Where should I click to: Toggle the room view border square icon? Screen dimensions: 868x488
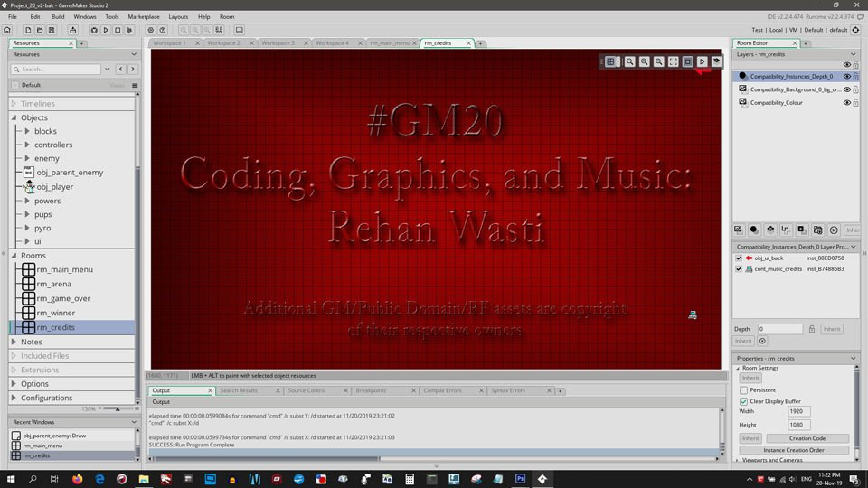[x=687, y=61]
